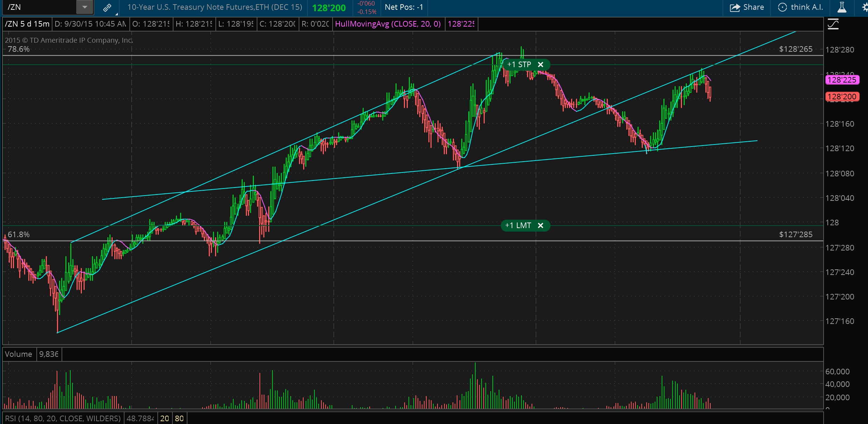Select the +1 STP order bubble

(519, 64)
